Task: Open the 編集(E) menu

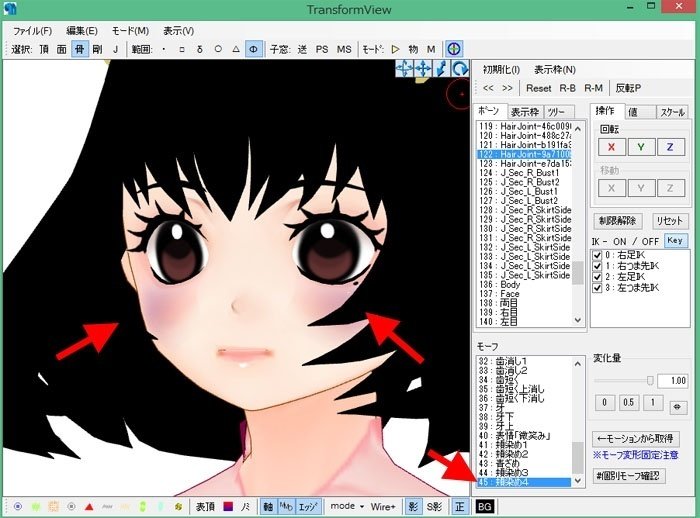Action: pos(82,31)
